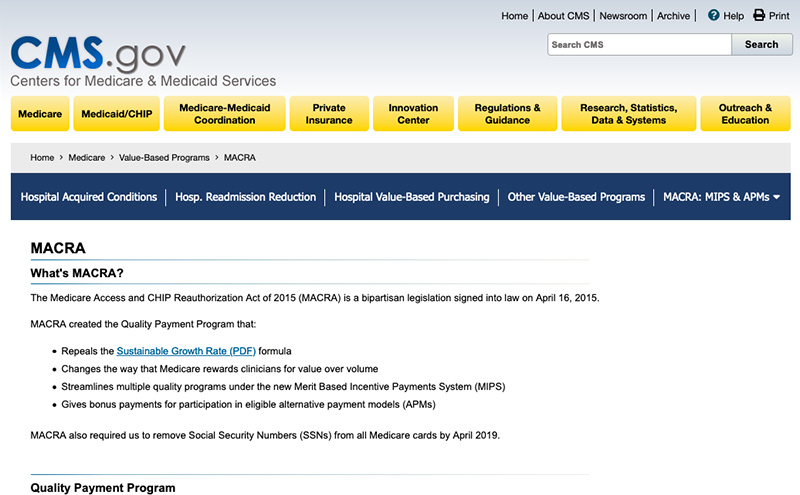Open Hosp. Readmission Reduction section
This screenshot has height=495, width=800.
coord(245,197)
